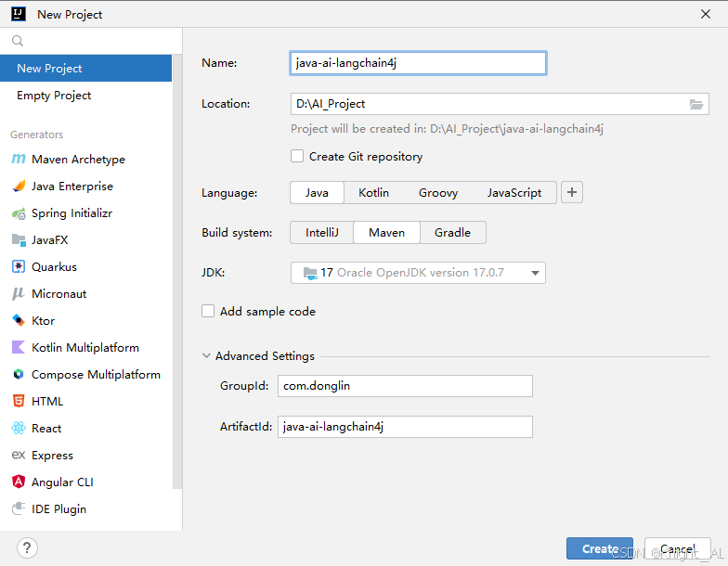Click the Micronaut mu icon
The image size is (728, 566).
(19, 293)
